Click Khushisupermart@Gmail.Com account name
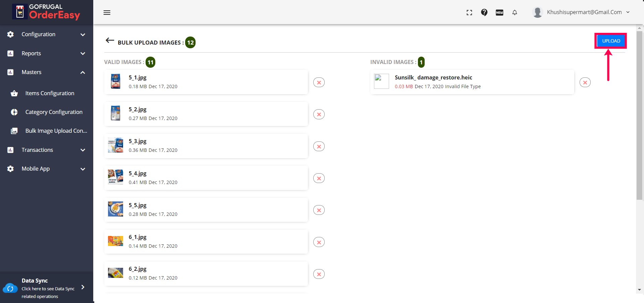The image size is (644, 303). click(584, 12)
